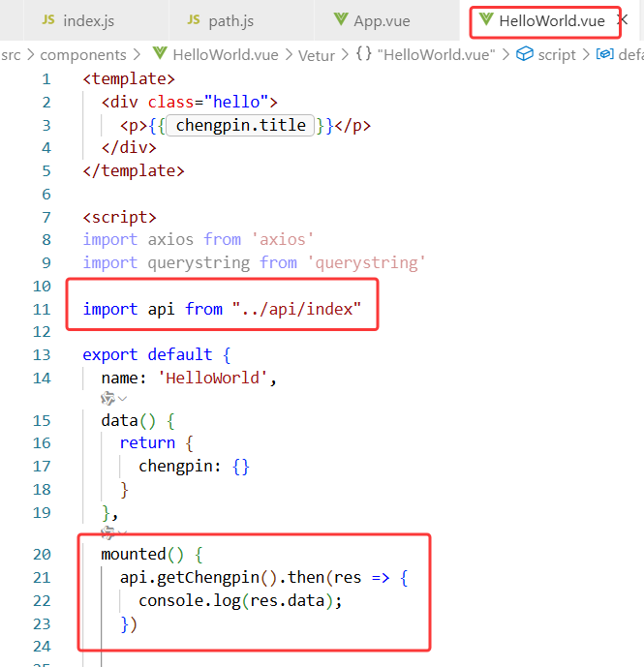644x667 pixels.
Task: Click the 'querystring' import string
Action: point(366,263)
